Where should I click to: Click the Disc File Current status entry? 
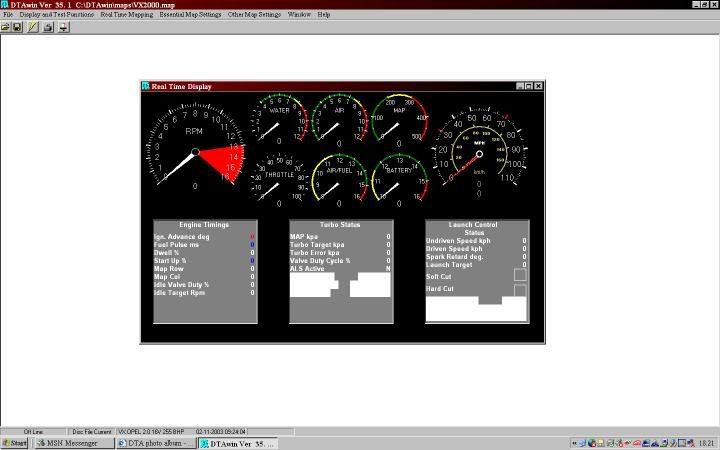[x=92, y=432]
